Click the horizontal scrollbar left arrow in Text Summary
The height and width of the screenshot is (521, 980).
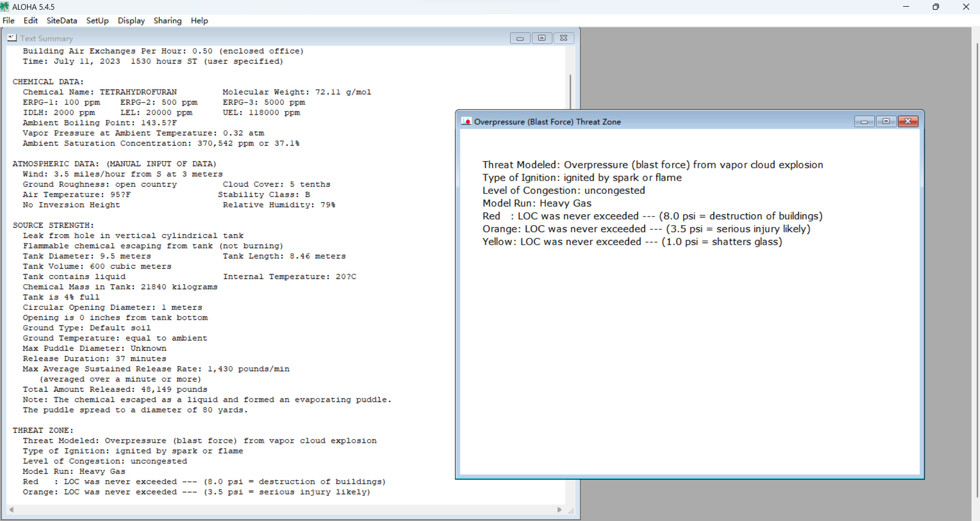pos(11,510)
